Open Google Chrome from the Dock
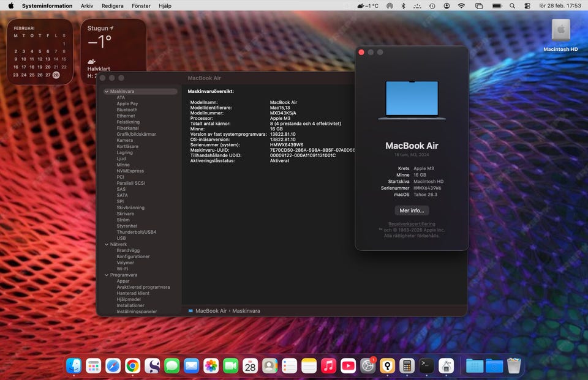The width and height of the screenshot is (588, 380). (132, 366)
